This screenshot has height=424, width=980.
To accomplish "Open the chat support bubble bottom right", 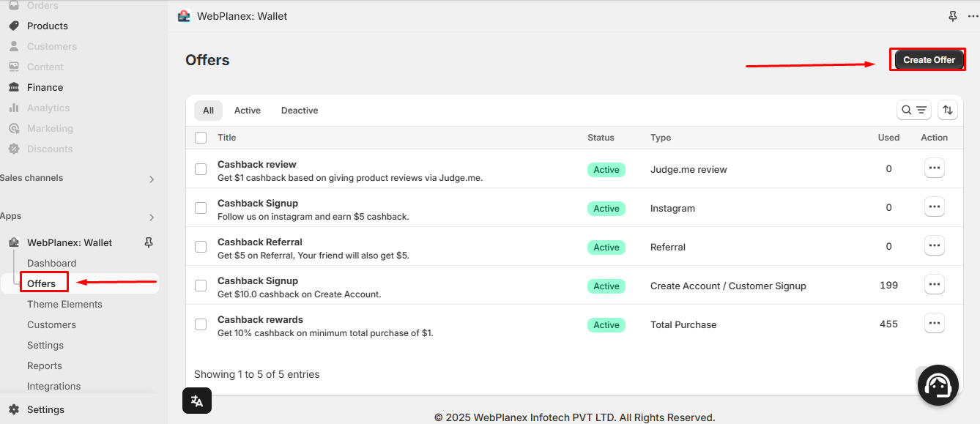I will tap(938, 384).
